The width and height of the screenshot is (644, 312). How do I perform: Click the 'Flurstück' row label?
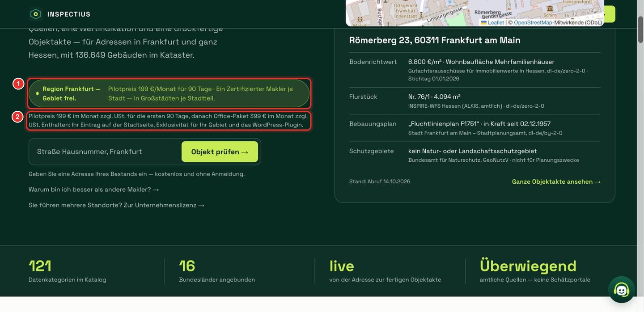pyautogui.click(x=363, y=97)
